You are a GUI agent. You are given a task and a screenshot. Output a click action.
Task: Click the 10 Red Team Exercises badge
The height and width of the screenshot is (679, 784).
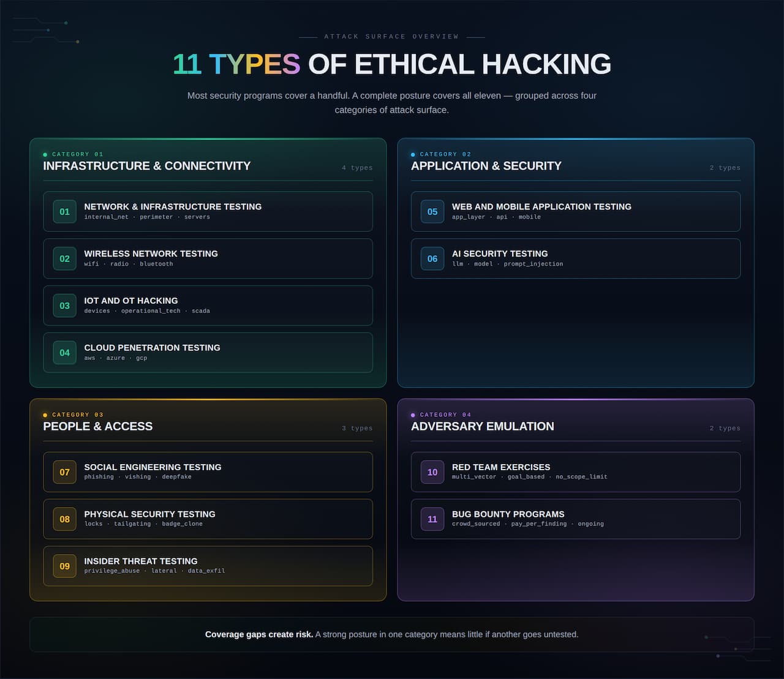click(432, 472)
